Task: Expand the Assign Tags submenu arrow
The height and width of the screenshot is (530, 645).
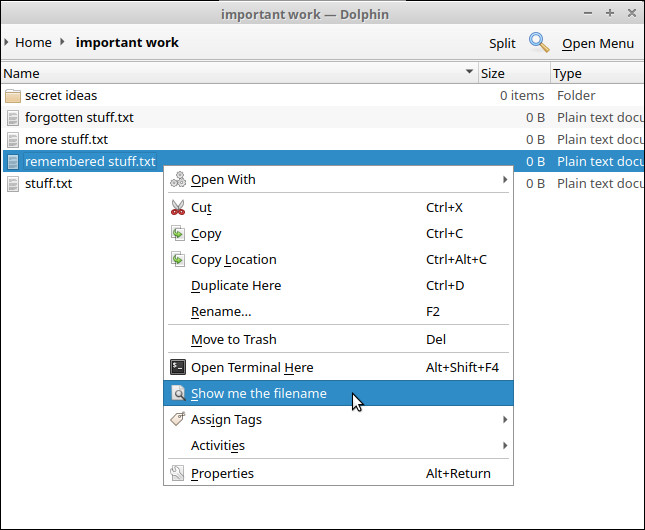Action: point(505,419)
